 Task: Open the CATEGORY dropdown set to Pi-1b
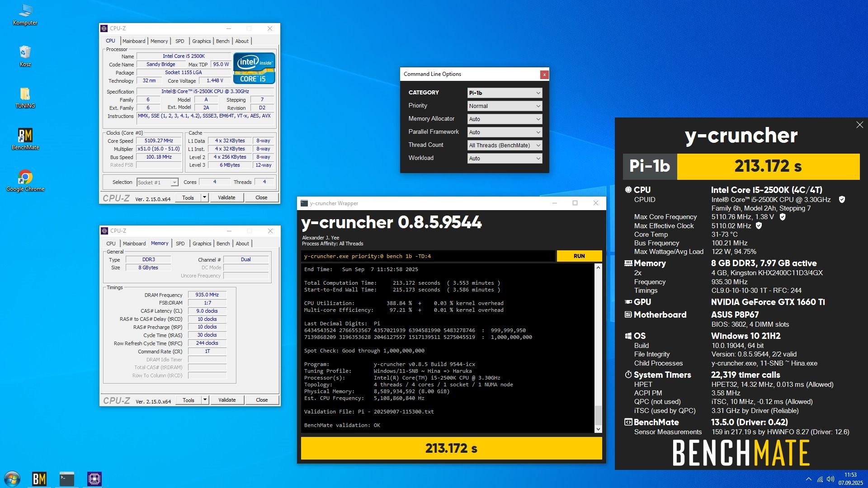(505, 93)
